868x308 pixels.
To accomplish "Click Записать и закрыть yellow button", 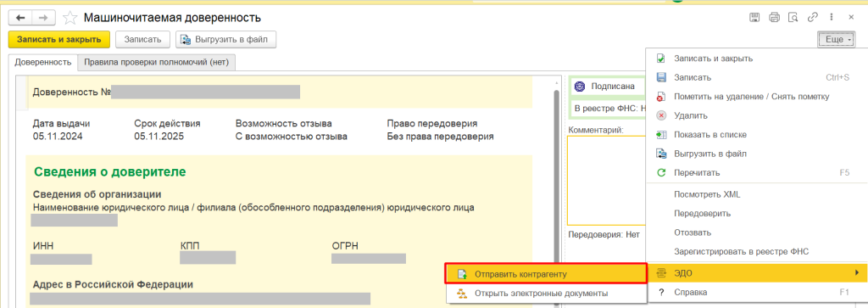I will coord(59,39).
